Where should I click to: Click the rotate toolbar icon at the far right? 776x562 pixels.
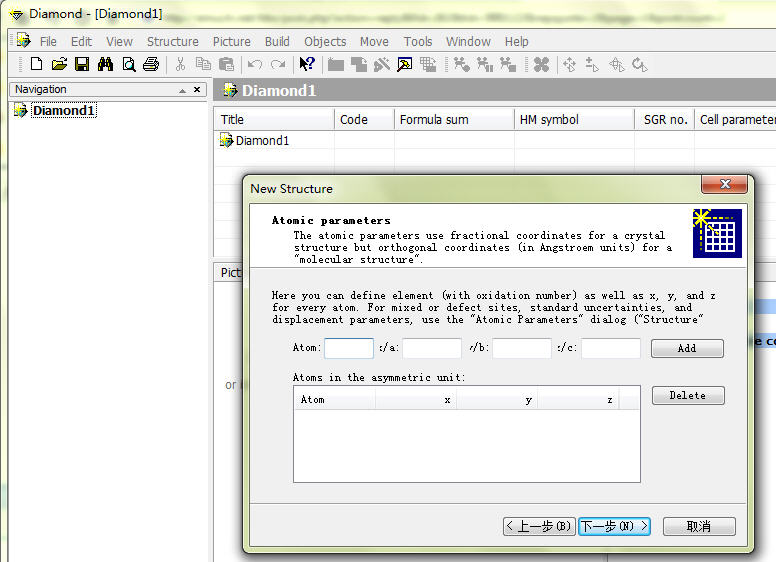[640, 64]
